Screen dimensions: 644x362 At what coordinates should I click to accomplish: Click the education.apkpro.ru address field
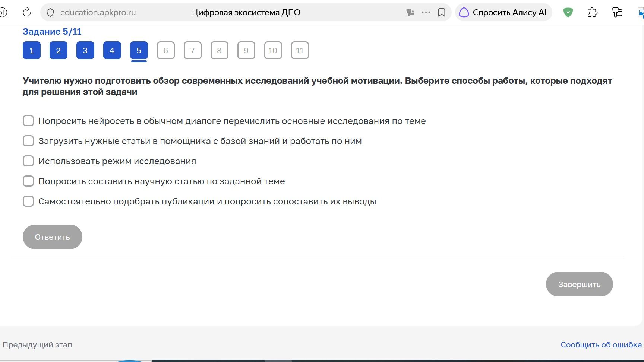98,13
